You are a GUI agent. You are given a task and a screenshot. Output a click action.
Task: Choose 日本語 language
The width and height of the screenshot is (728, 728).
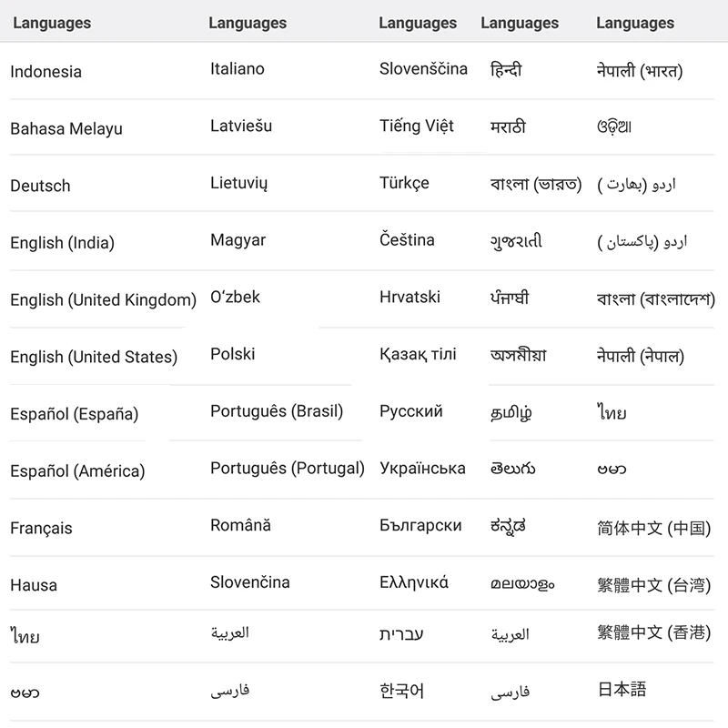[x=622, y=689]
